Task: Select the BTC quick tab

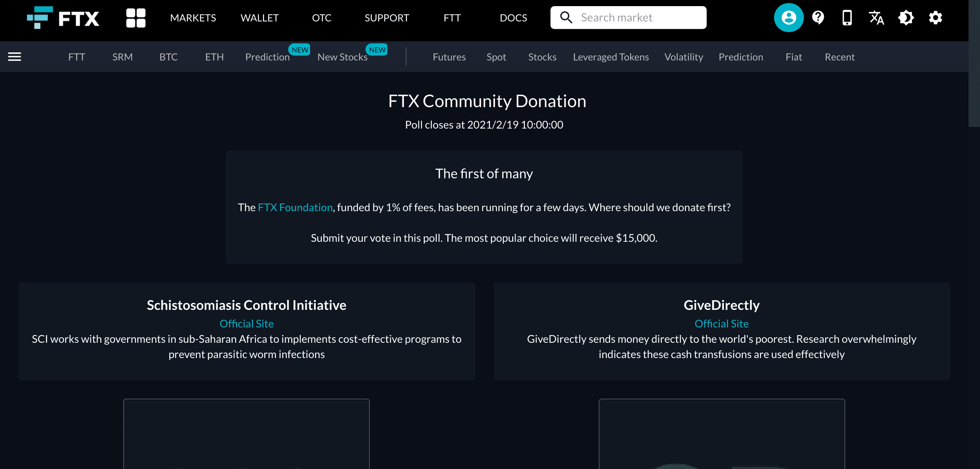Action: point(168,57)
